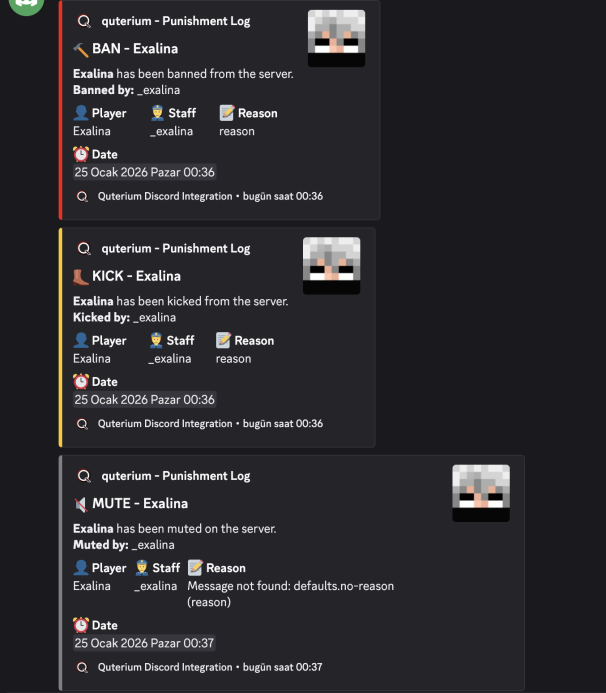
Task: Click the alarm clock icon in BAN embed
Action: click(81, 154)
